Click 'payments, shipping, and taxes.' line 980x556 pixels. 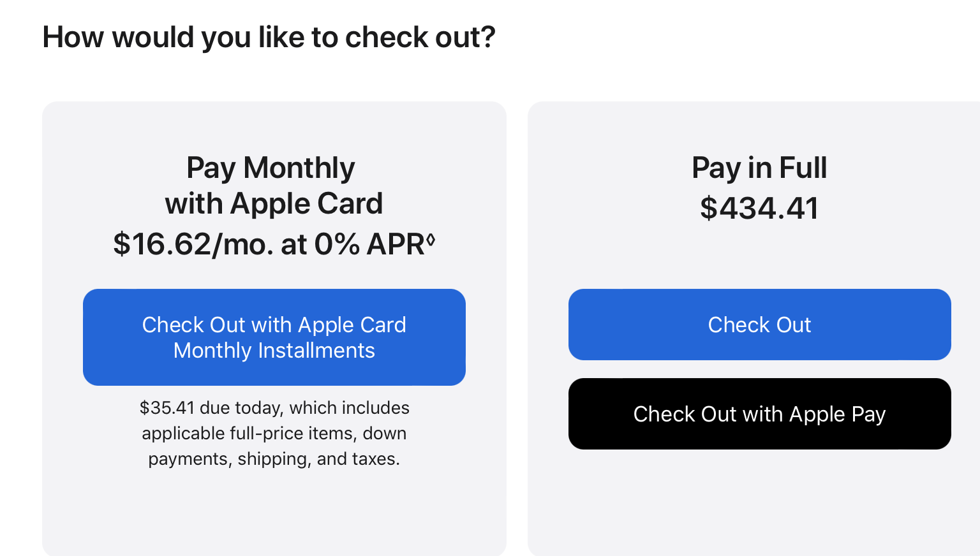[x=274, y=459]
